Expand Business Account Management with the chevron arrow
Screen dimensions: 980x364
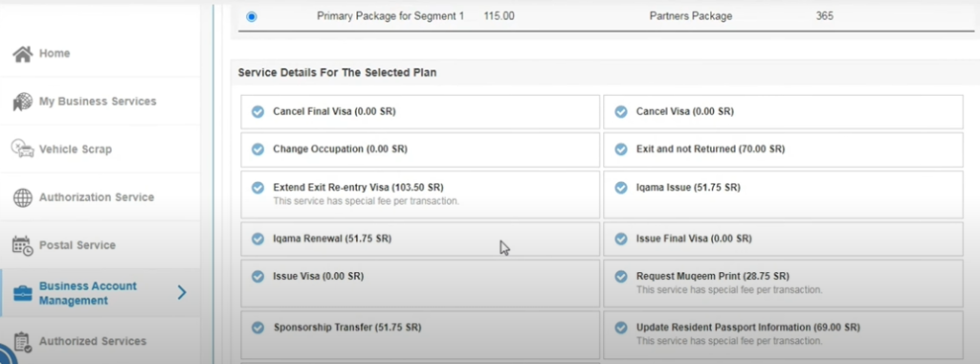click(x=182, y=292)
